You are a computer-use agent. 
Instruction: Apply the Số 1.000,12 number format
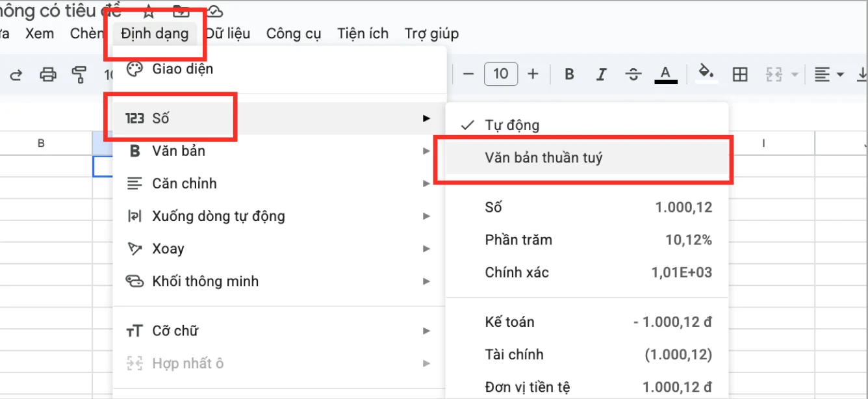(x=587, y=207)
